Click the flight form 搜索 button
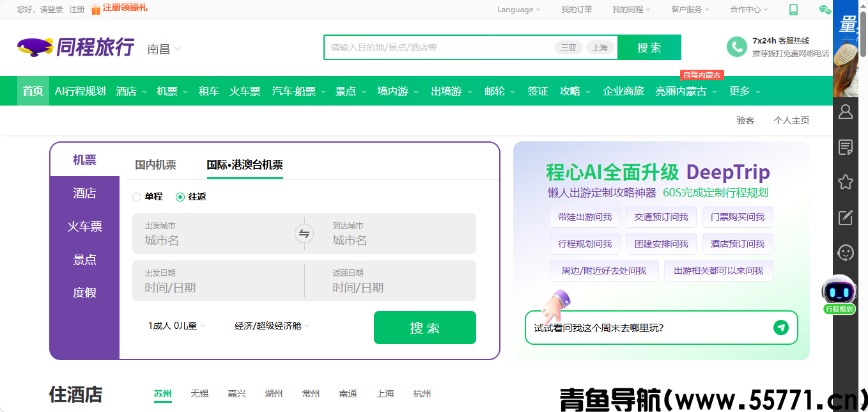Viewport: 868px width, 412px height. (425, 328)
